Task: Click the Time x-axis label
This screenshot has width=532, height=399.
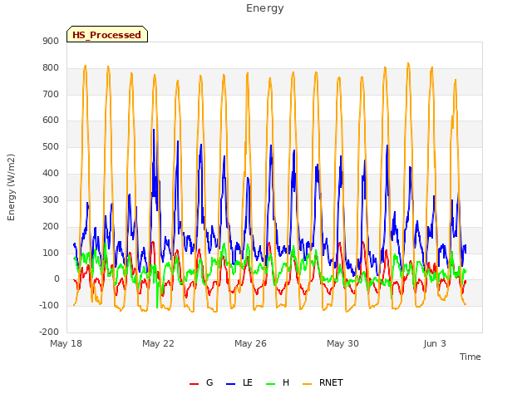Action: [470, 357]
